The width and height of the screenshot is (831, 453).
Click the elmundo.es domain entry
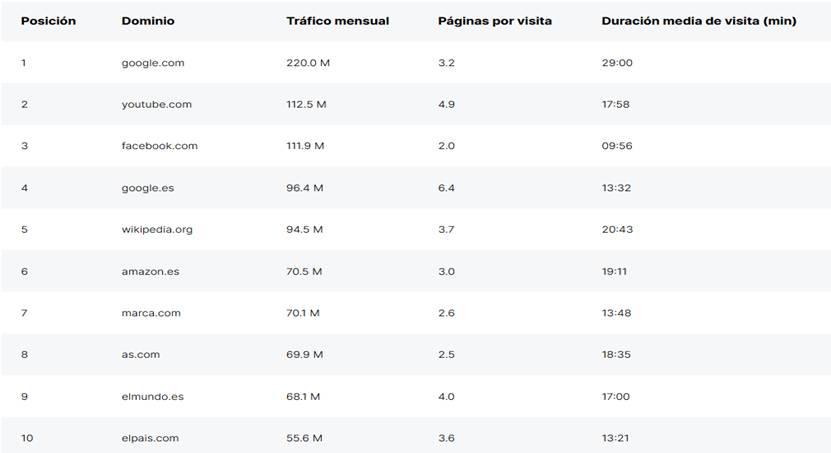click(x=152, y=396)
